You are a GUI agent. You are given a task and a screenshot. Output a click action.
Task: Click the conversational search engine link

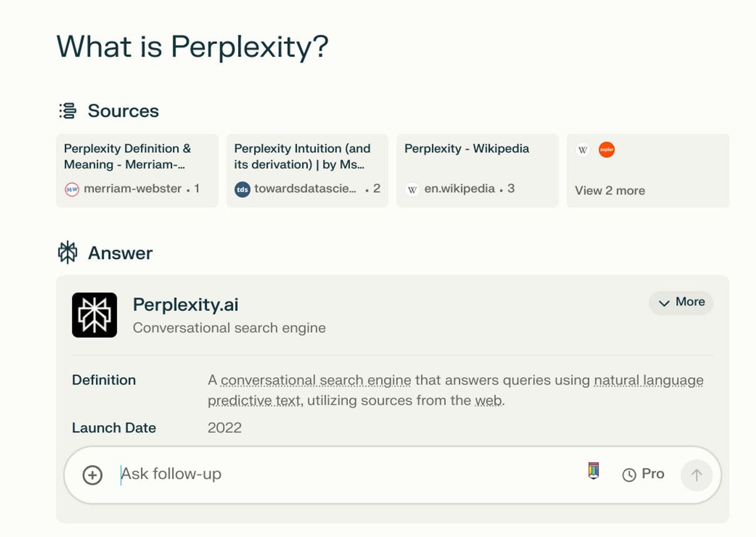click(316, 380)
